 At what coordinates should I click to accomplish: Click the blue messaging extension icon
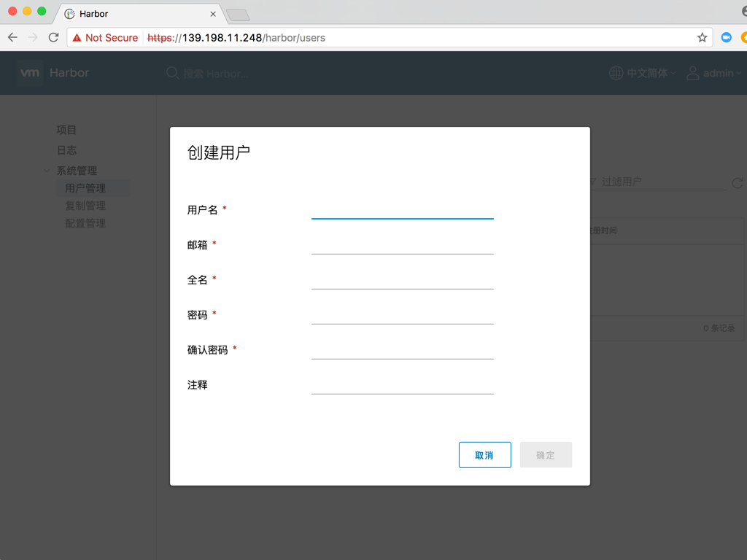point(727,37)
